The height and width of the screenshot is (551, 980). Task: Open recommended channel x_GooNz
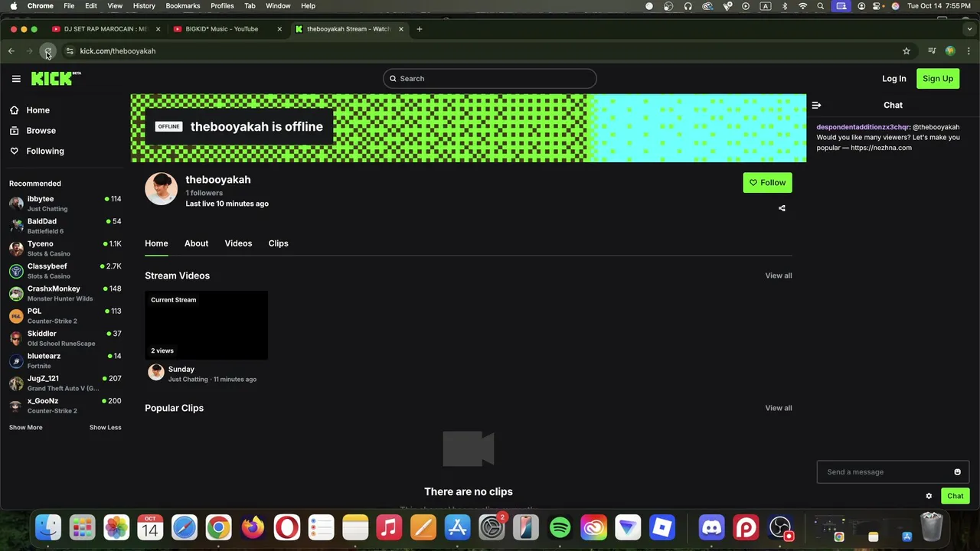coord(65,406)
